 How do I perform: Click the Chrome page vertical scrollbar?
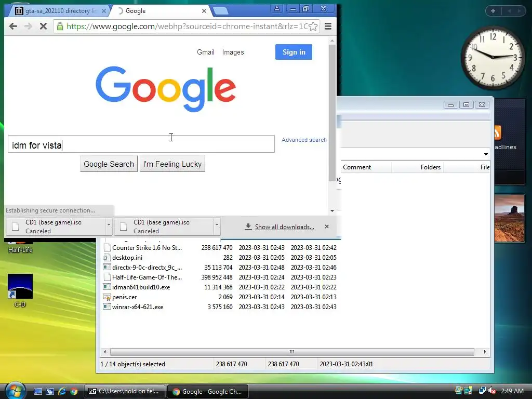click(332, 114)
